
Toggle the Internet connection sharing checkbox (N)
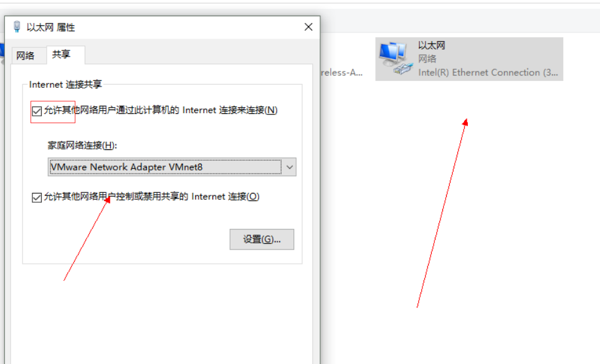(x=37, y=111)
